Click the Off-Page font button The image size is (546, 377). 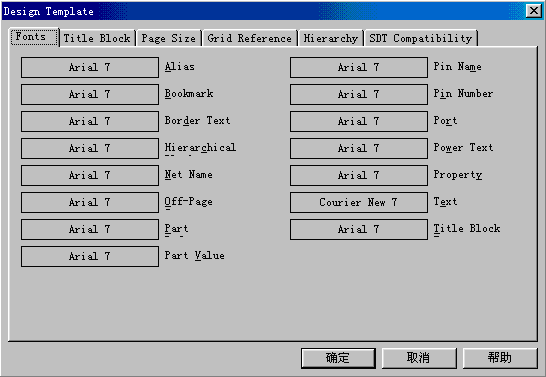tap(90, 202)
